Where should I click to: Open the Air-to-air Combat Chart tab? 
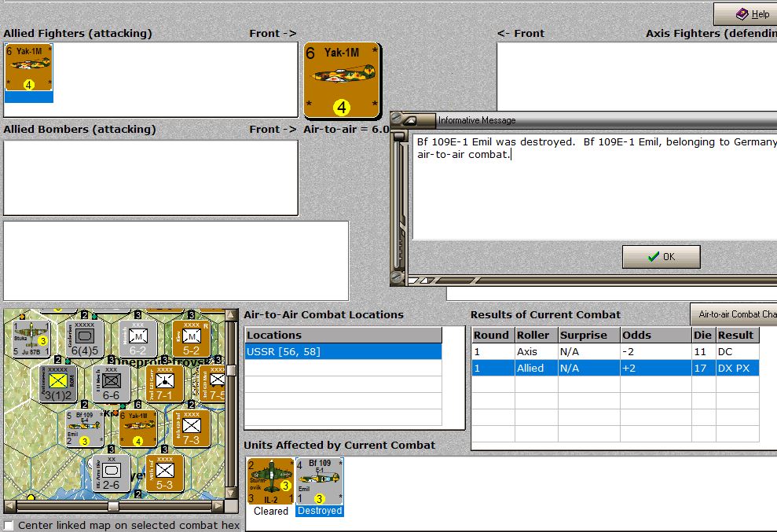[x=734, y=314]
